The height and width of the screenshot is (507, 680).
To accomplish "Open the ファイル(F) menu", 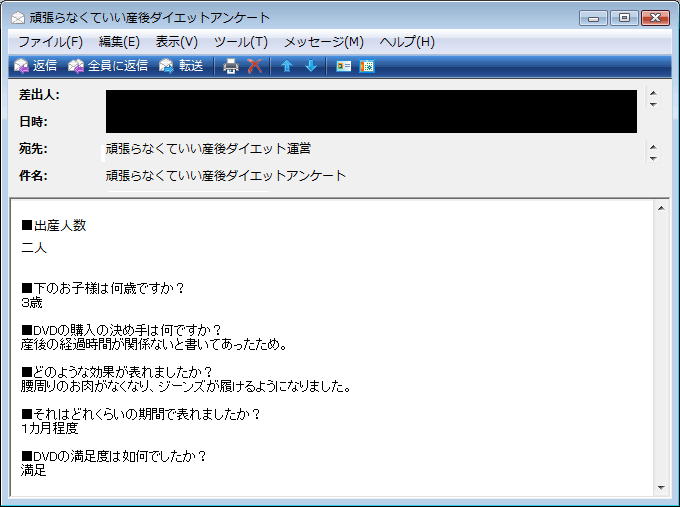I will (x=51, y=42).
